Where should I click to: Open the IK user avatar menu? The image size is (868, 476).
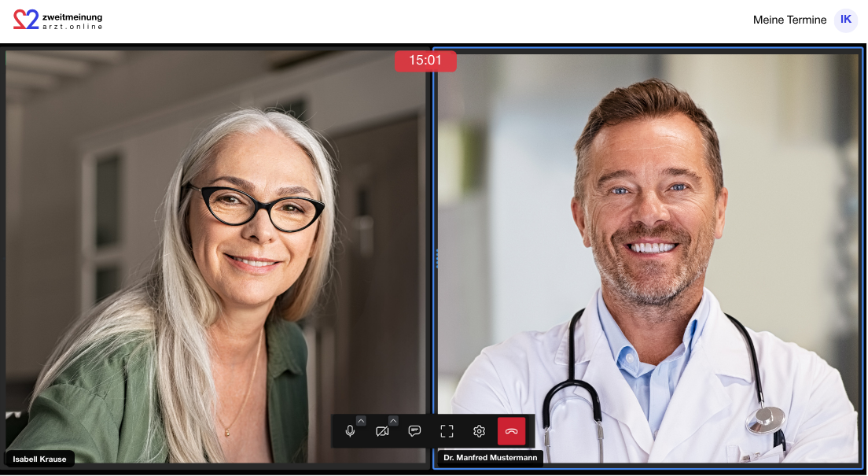(x=846, y=20)
